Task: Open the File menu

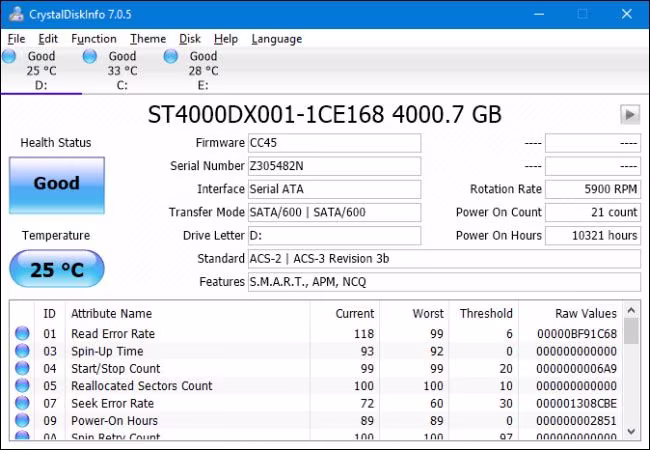Action: [x=16, y=39]
